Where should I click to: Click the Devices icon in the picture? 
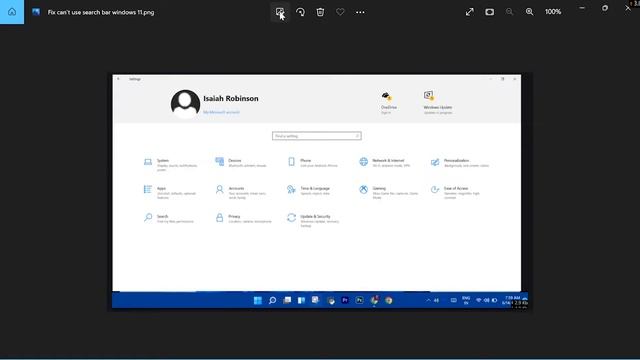pos(220,162)
